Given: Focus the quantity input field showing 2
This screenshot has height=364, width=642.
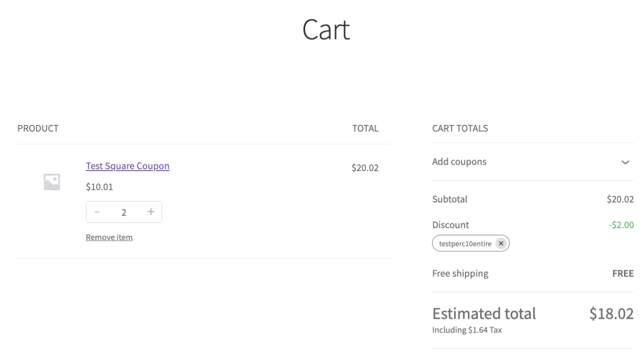Looking at the screenshot, I should [124, 212].
